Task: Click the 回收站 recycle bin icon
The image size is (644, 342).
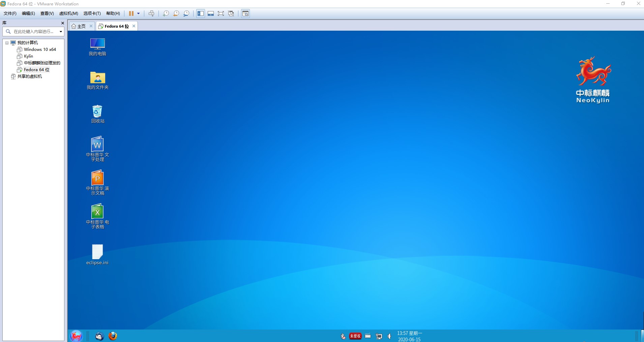Action: tap(97, 114)
